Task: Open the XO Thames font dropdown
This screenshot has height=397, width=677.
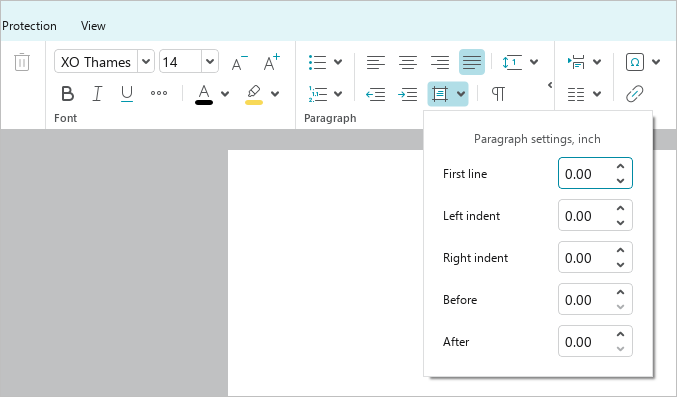Action: tap(146, 62)
